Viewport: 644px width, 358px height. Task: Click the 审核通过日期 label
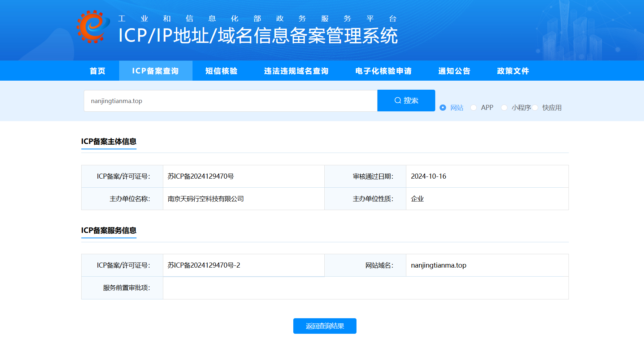tap(373, 176)
